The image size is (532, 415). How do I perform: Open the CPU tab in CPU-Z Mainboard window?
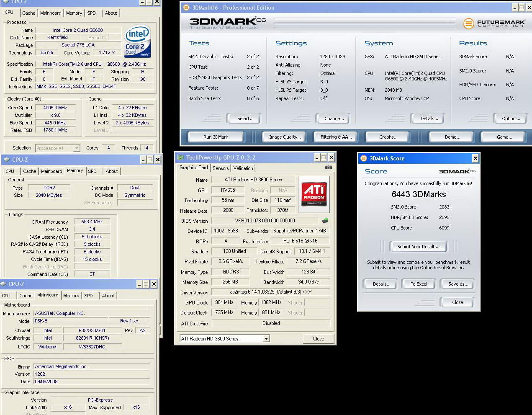6,296
